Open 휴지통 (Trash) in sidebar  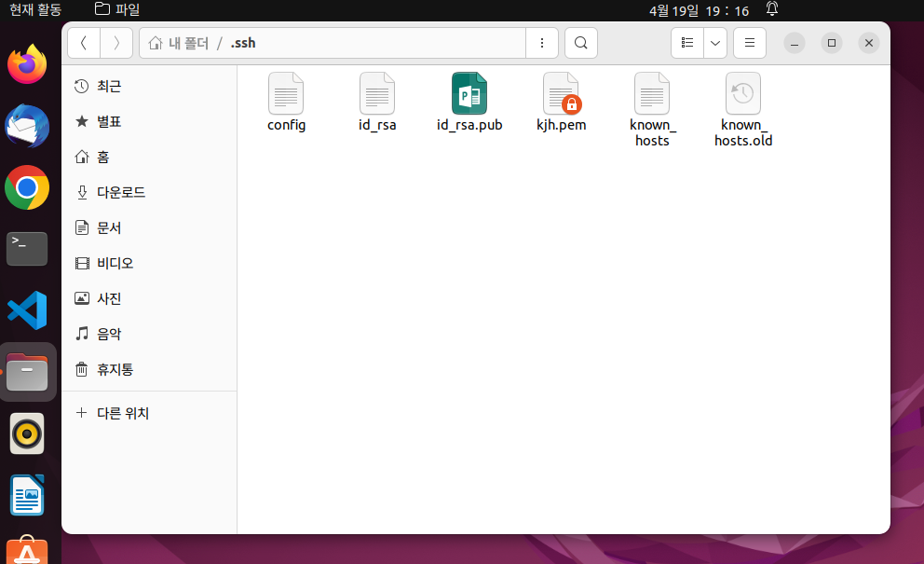[x=149, y=369]
